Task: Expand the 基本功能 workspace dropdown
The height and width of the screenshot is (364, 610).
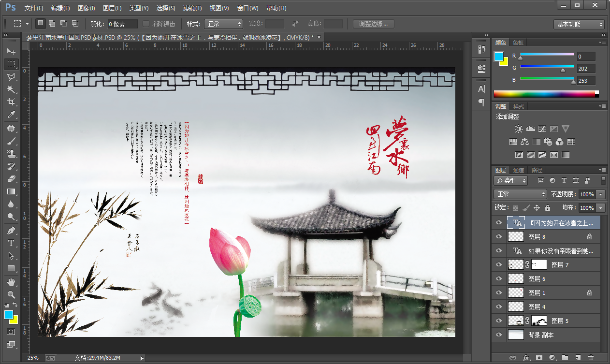Action: (579, 24)
